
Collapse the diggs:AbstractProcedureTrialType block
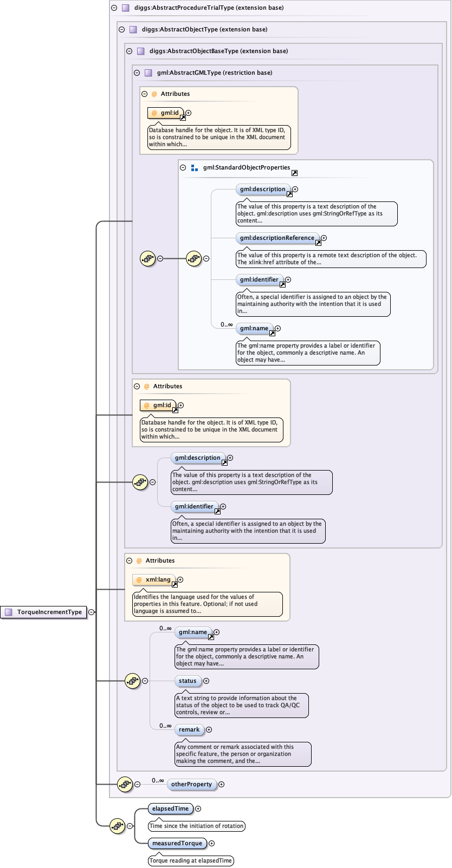pyautogui.click(x=114, y=8)
